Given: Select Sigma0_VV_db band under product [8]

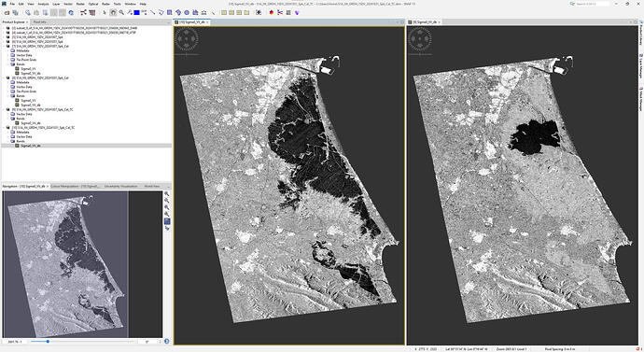Looking at the screenshot, I should pyautogui.click(x=31, y=105).
